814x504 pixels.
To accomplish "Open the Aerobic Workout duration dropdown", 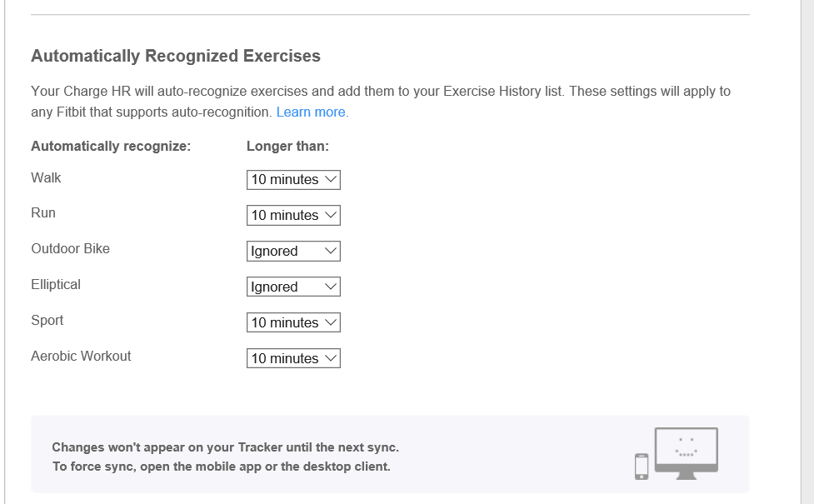I will (x=293, y=358).
